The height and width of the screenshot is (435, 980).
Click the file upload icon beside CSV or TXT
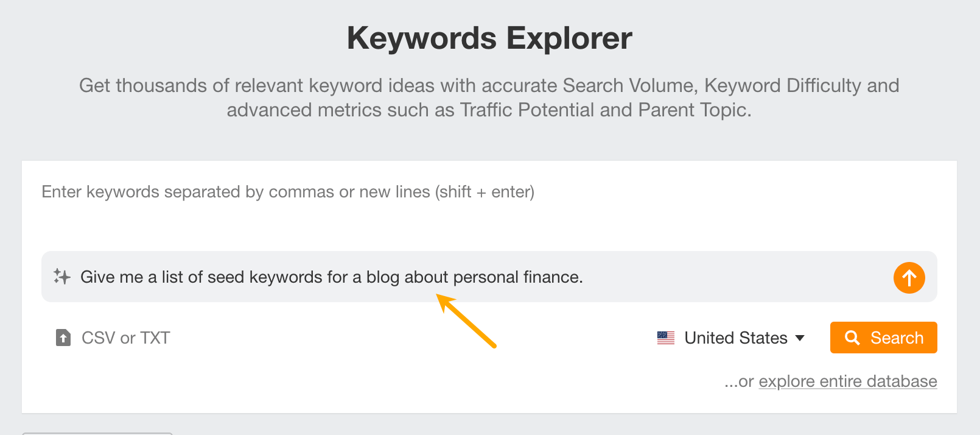pyautogui.click(x=62, y=338)
